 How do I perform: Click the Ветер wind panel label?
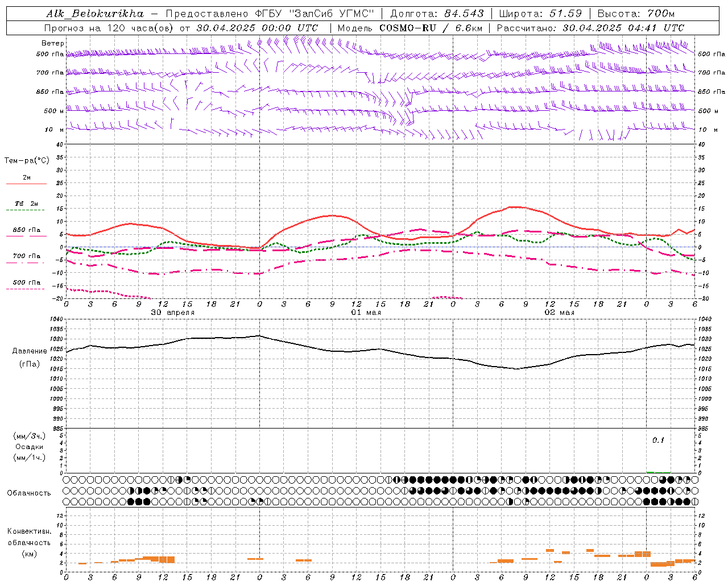[53, 43]
